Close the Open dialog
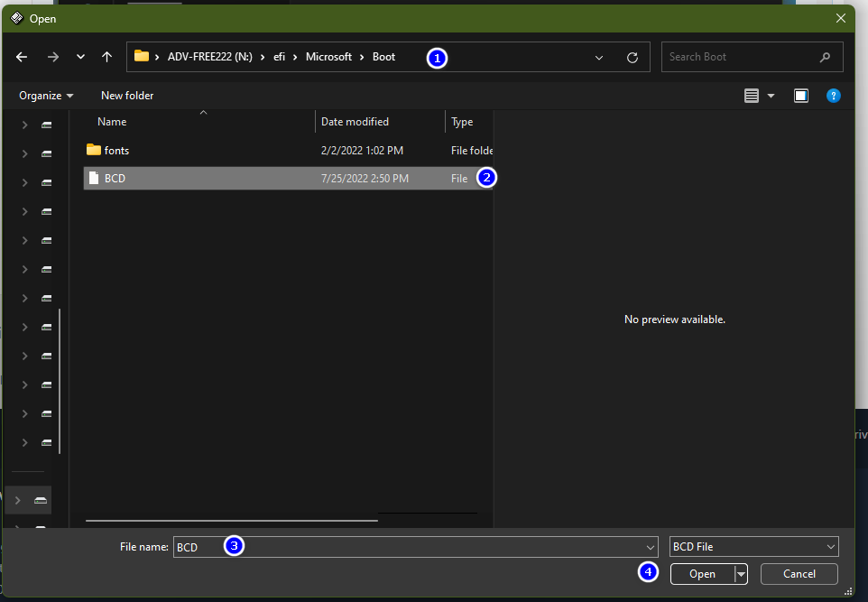 pos(840,18)
